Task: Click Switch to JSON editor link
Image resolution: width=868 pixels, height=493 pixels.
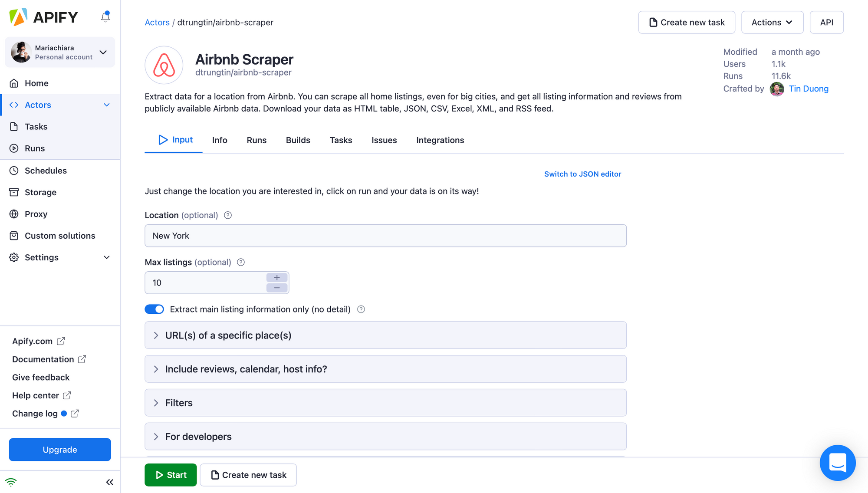Action: (x=582, y=174)
